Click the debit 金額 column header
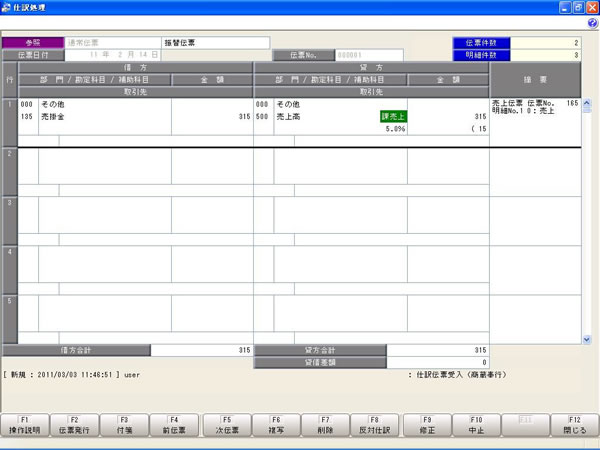 212,80
